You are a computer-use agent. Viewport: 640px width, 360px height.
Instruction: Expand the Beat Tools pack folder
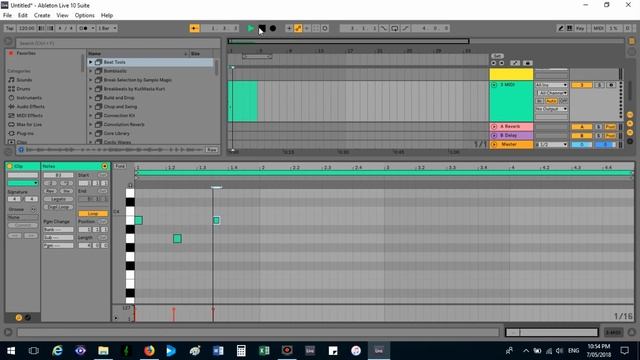coord(91,62)
